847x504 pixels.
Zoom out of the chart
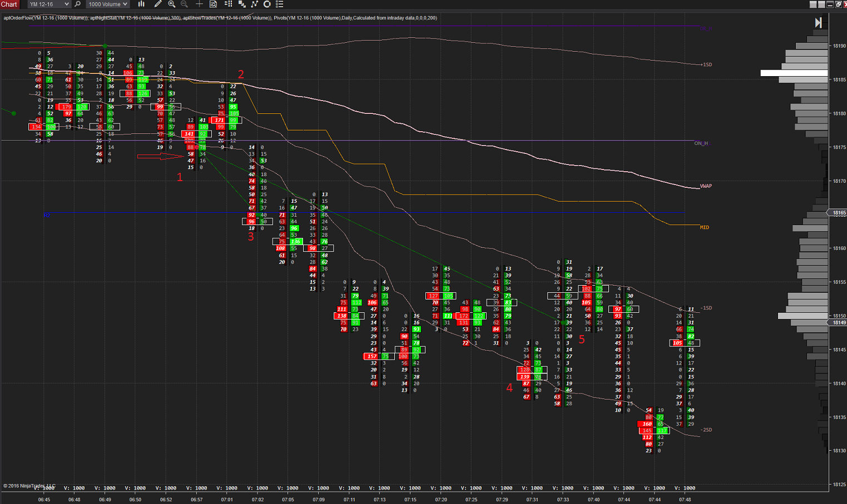(185, 4)
